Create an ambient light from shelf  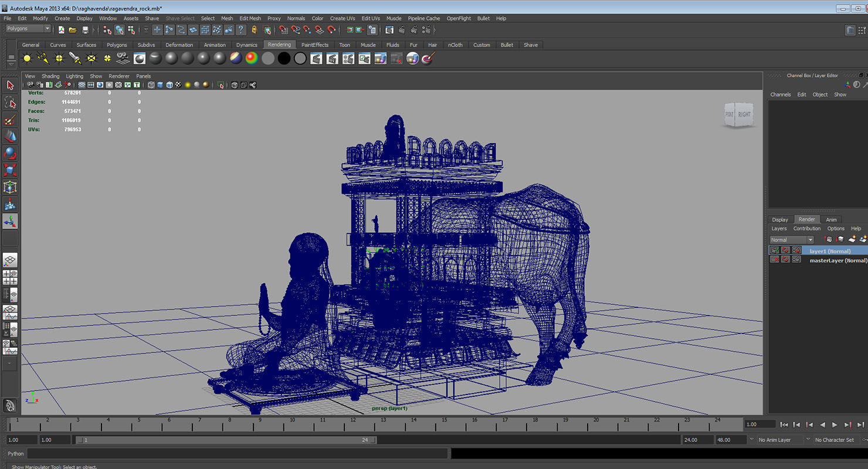click(27, 59)
